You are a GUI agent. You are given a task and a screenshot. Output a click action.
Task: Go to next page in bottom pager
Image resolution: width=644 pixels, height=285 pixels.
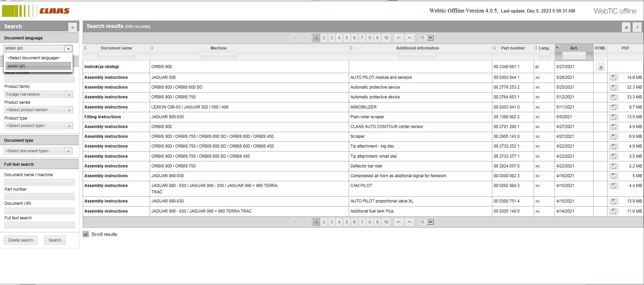pos(399,222)
